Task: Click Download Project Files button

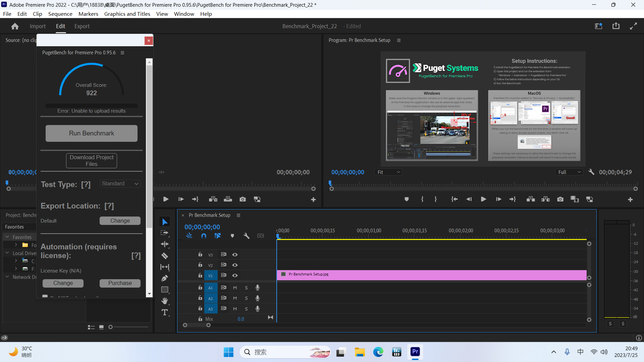Action: pyautogui.click(x=92, y=161)
